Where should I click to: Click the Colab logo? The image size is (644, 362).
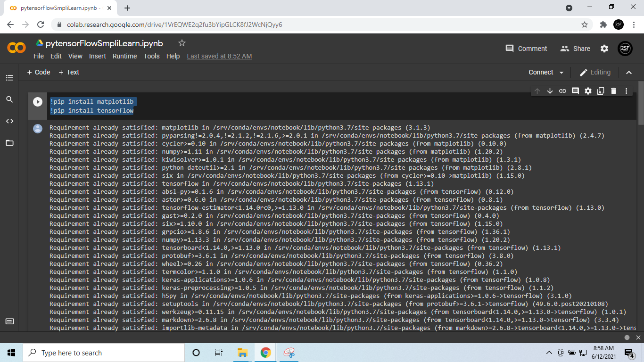pyautogui.click(x=17, y=48)
